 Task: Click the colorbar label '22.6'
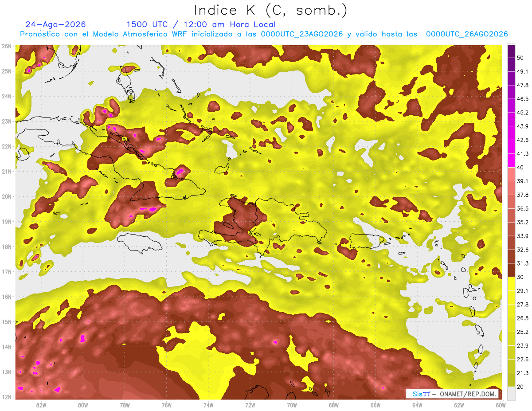coord(523,360)
